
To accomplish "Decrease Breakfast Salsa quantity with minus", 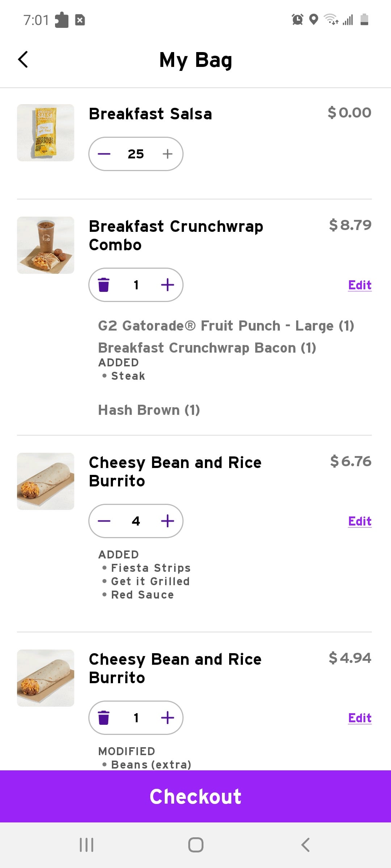I will point(104,154).
